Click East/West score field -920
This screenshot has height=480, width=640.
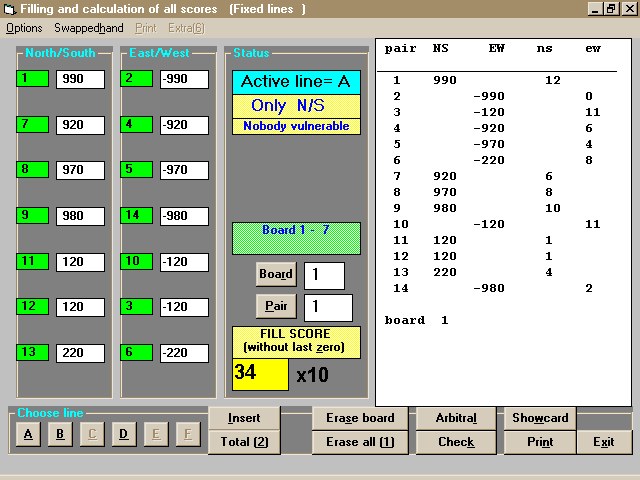[184, 125]
